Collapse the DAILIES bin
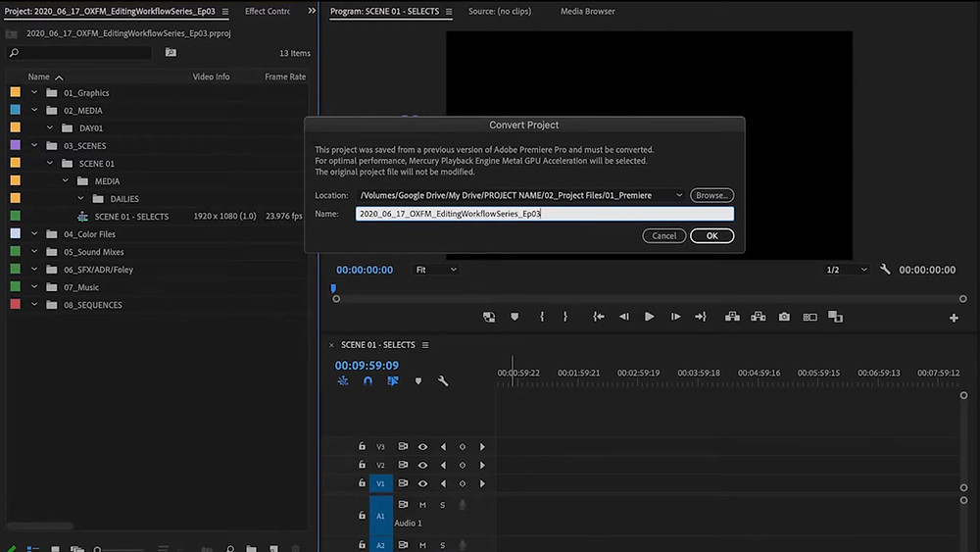The image size is (980, 552). point(80,198)
